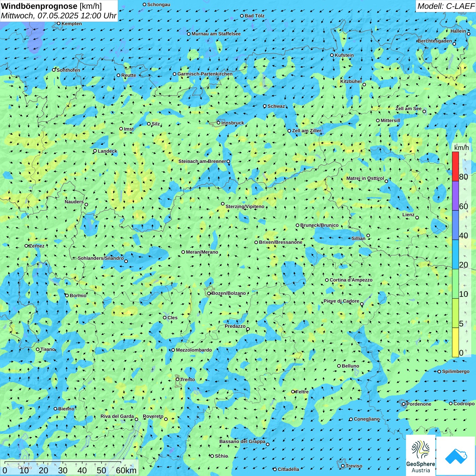
Task: Click the Schlanders/Silandro label
Action: tap(101, 258)
